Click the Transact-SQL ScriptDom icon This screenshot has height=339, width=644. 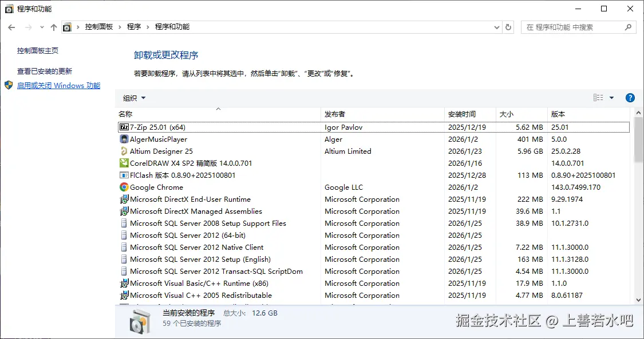(x=124, y=271)
